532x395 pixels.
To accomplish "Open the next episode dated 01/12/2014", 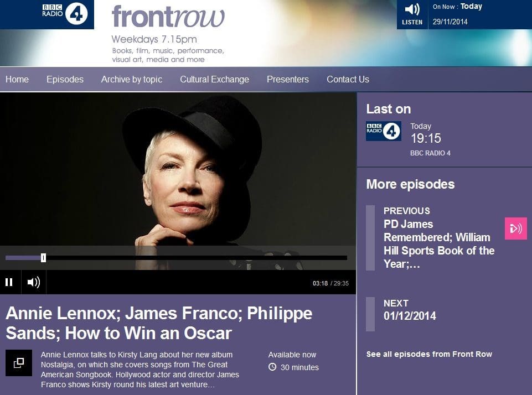I will coord(410,316).
